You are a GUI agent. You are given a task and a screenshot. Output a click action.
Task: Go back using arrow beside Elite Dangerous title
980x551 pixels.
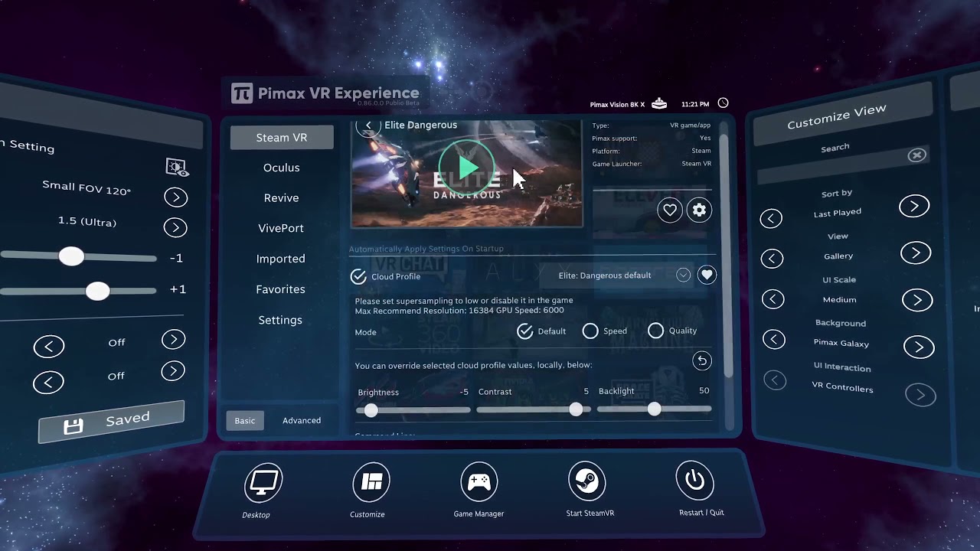coord(368,126)
